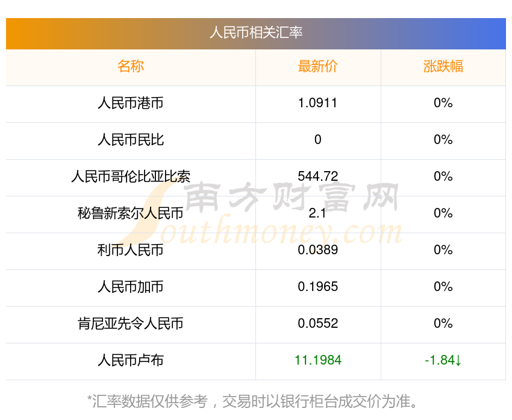Viewport: 512px width, 420px height.
Task: Click the 1.0911 latest price value
Action: pyautogui.click(x=317, y=103)
